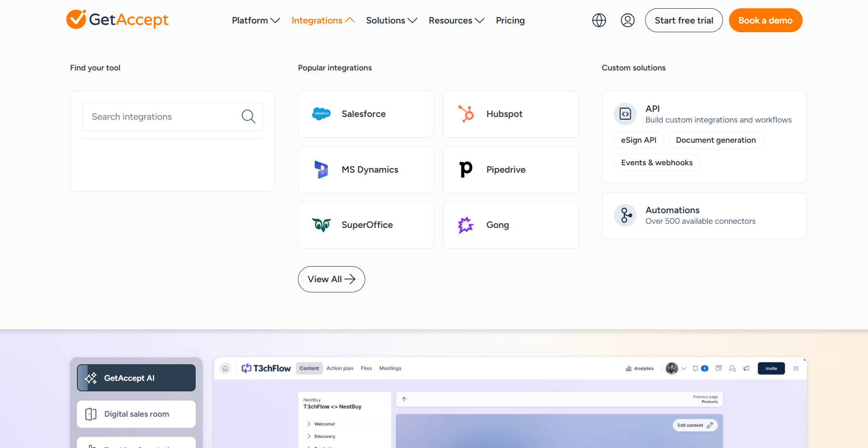Switch to the Content tab

[x=309, y=368]
